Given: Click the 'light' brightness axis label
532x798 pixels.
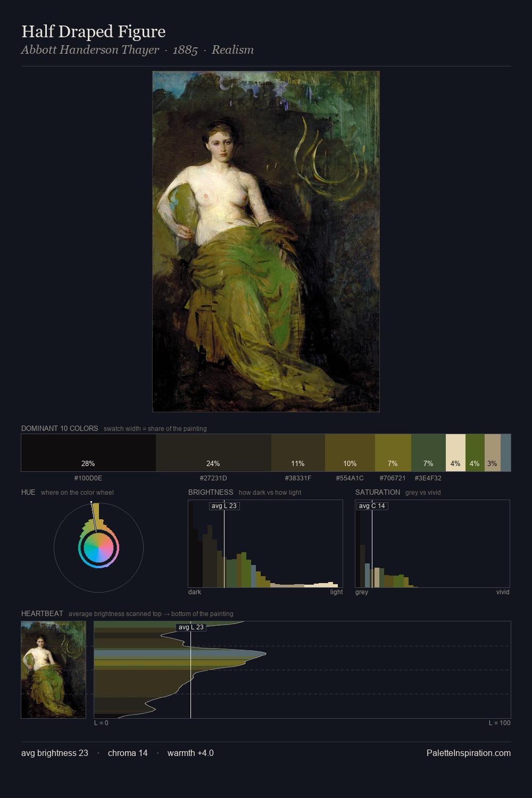Looking at the screenshot, I should coord(336,592).
